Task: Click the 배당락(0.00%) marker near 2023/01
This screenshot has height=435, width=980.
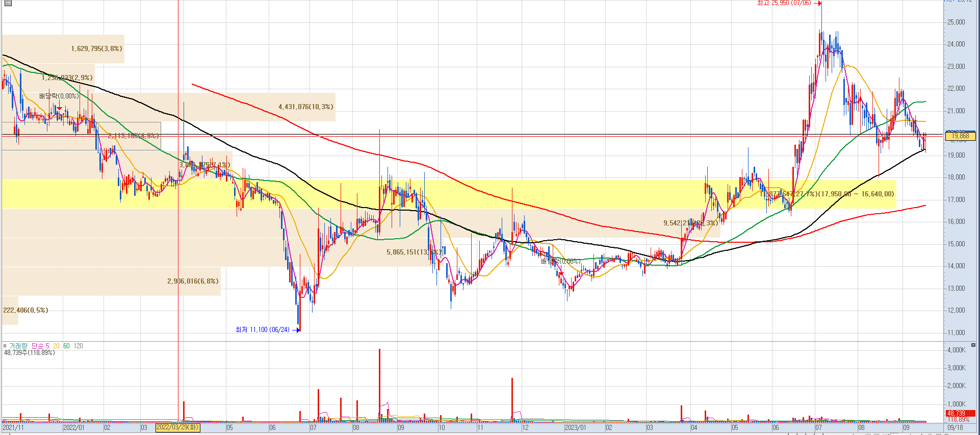Action: pyautogui.click(x=560, y=262)
